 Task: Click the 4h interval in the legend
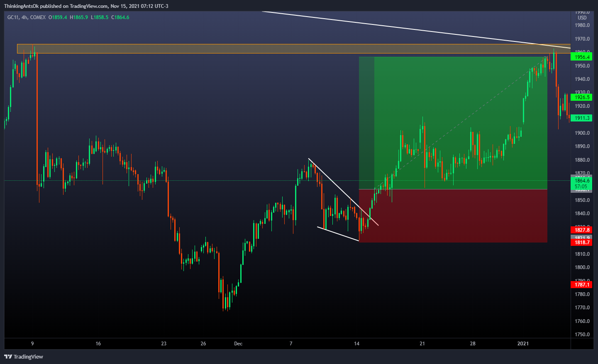click(x=24, y=17)
